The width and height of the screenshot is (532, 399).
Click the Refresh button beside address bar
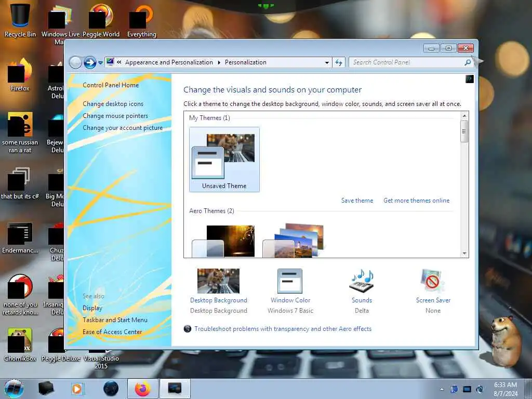(x=339, y=62)
